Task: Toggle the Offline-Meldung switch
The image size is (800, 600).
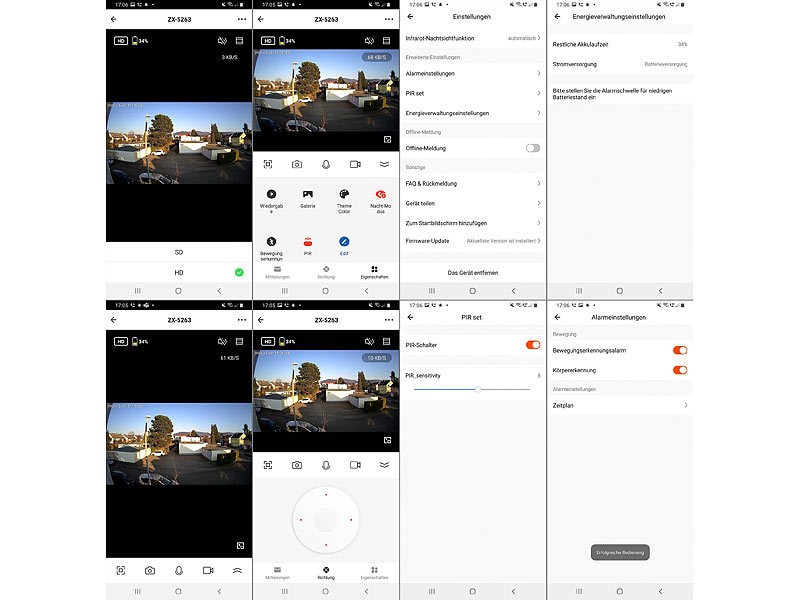Action: click(532, 148)
